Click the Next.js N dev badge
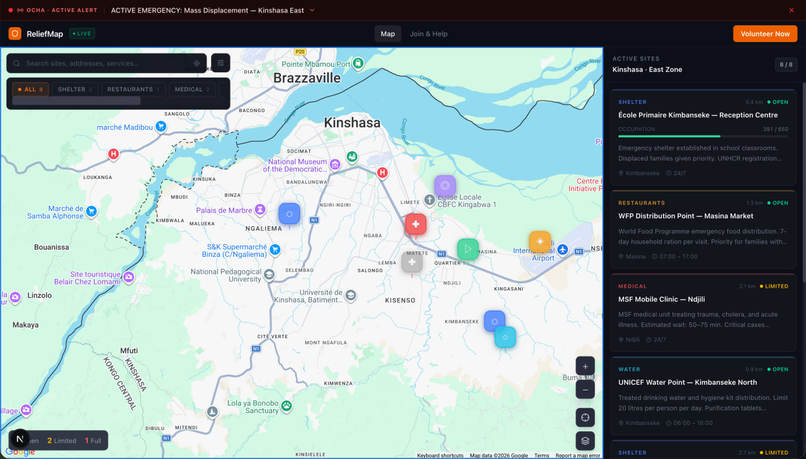 point(20,439)
